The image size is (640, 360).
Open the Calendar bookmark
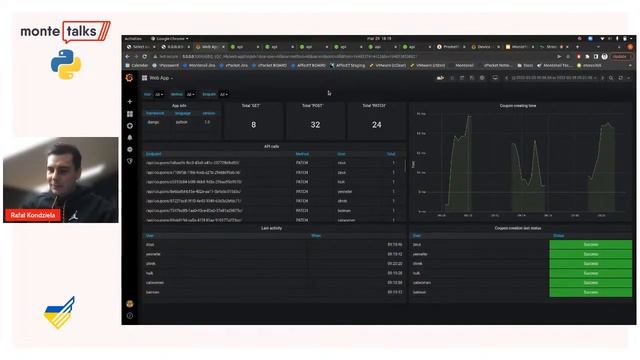(x=137, y=65)
